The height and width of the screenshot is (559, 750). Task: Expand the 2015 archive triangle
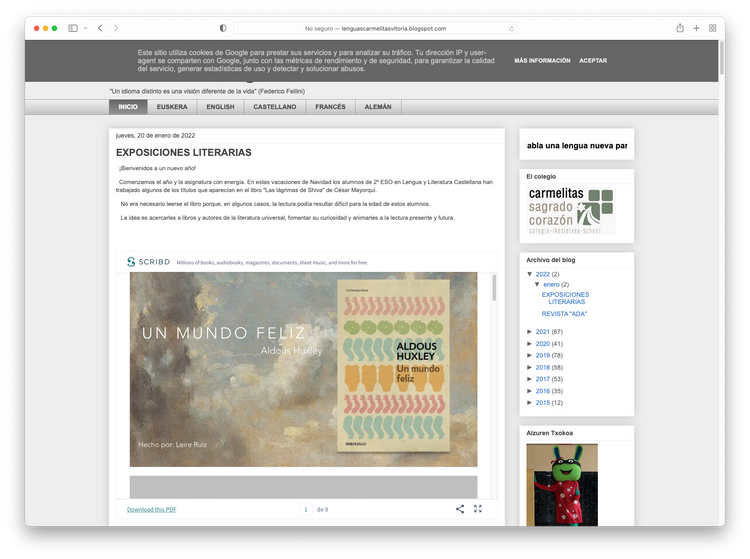coord(529,403)
